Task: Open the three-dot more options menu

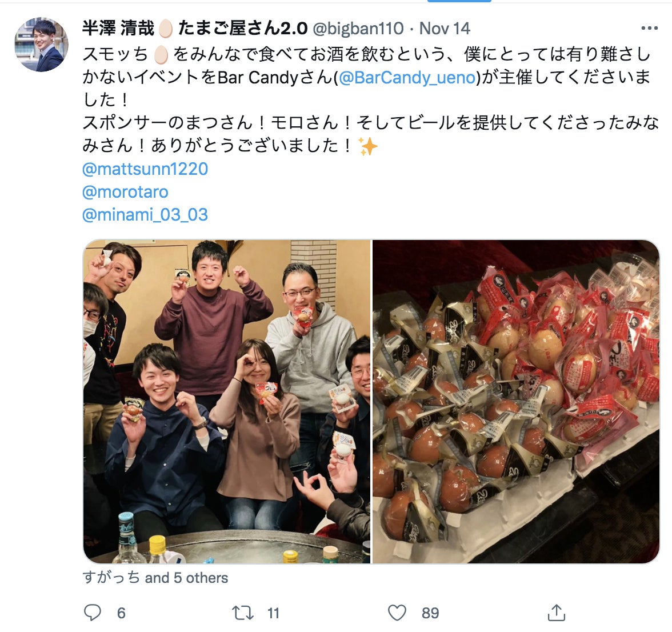Action: pos(649,28)
